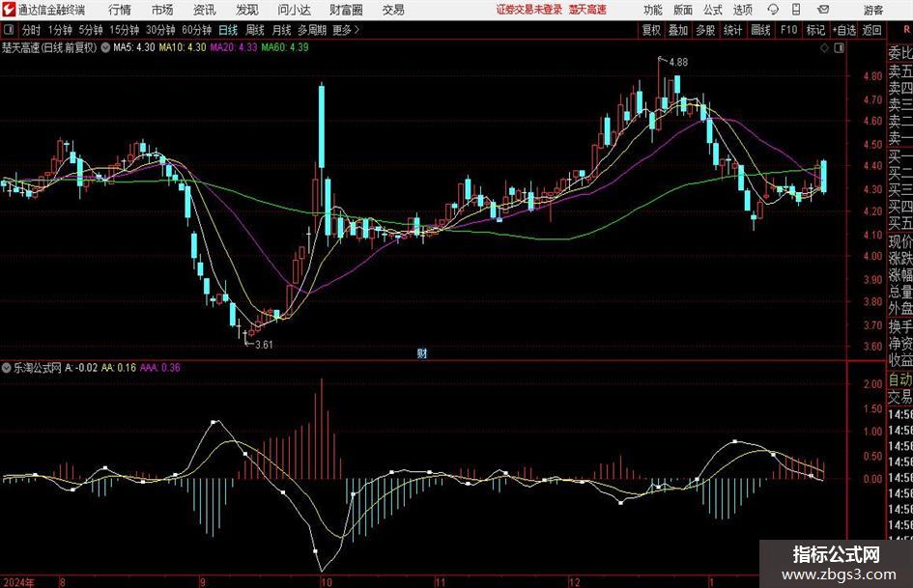This screenshot has height=588, width=913.
Task: Switch to 周线 period
Action: click(x=254, y=30)
